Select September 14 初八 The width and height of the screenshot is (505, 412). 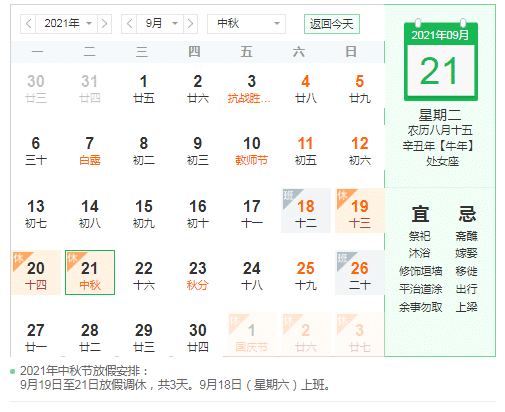click(90, 213)
